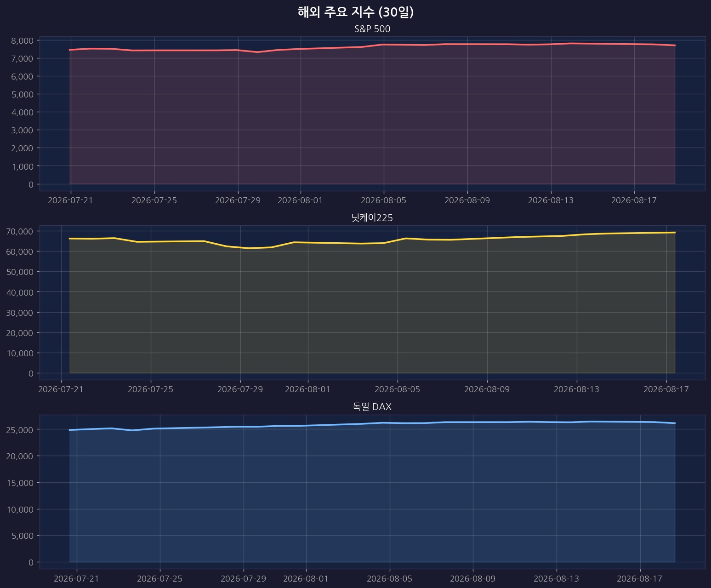Click the 25,000 tick on DAX axis
The width and height of the screenshot is (711, 588).
pos(21,429)
